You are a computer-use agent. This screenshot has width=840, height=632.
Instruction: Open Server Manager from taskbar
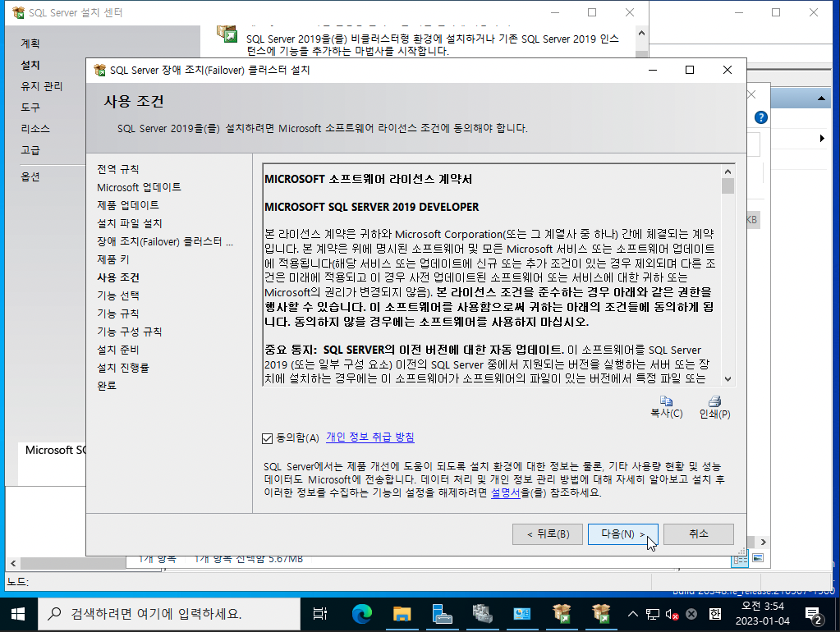[442, 614]
